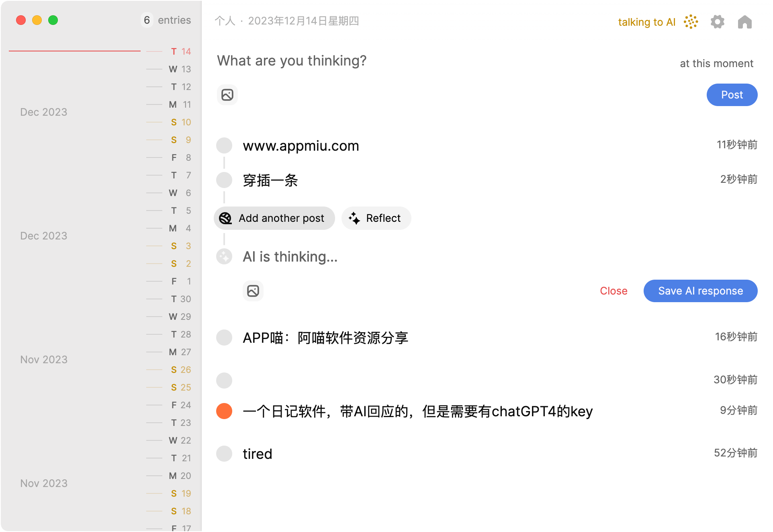Viewport: 773px width, 532px height.
Task: Save the AI response
Action: click(x=700, y=291)
